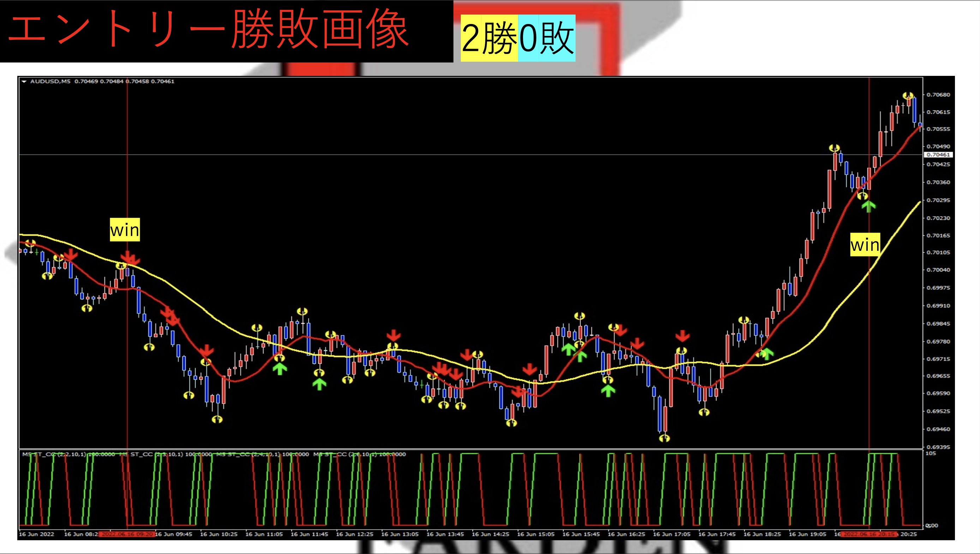Image resolution: width=980 pixels, height=554 pixels.
Task: Click the green up arrow near 16 Jun 16:05
Action: pos(608,390)
